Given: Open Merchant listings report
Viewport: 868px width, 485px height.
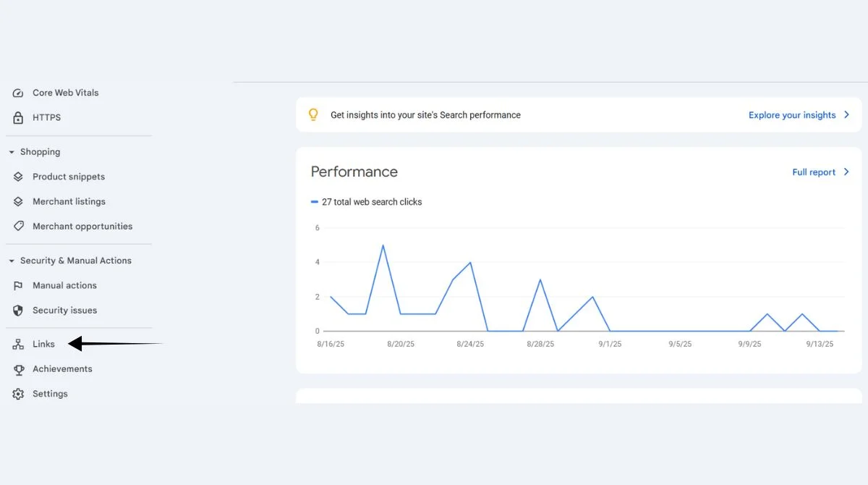Looking at the screenshot, I should pyautogui.click(x=69, y=201).
